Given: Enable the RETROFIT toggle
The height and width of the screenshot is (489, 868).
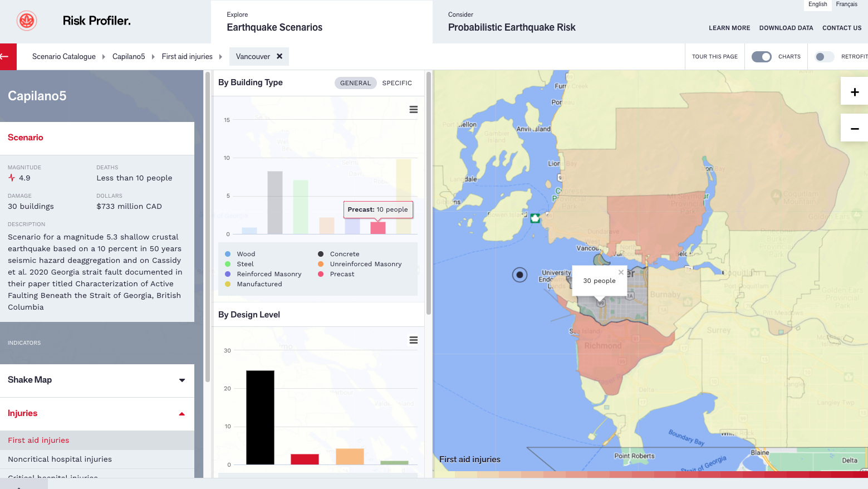Looking at the screenshot, I should pos(824,56).
